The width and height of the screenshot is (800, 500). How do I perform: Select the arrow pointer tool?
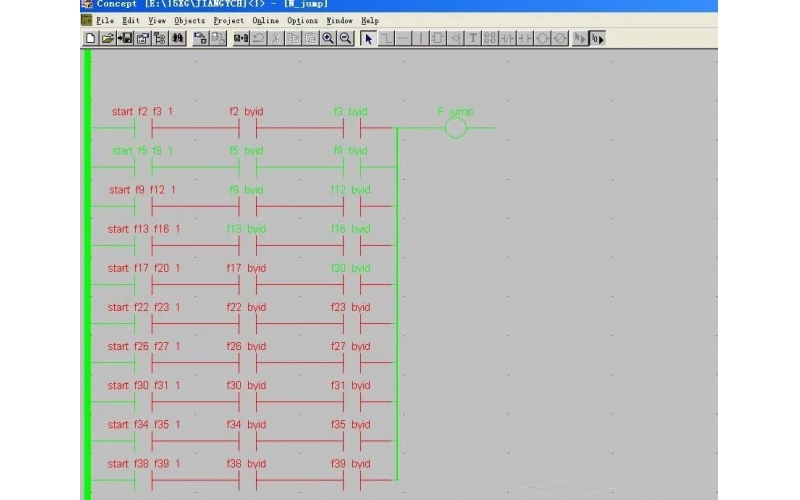click(x=368, y=38)
